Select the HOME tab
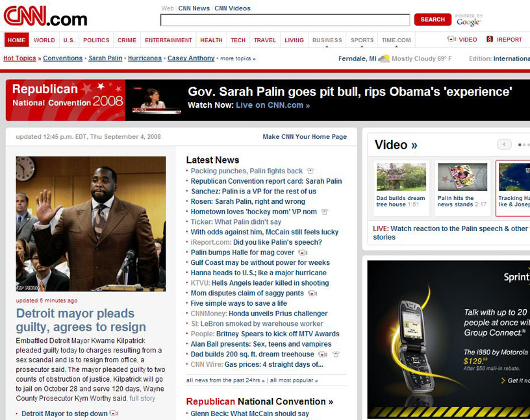530x420 pixels. pyautogui.click(x=17, y=40)
